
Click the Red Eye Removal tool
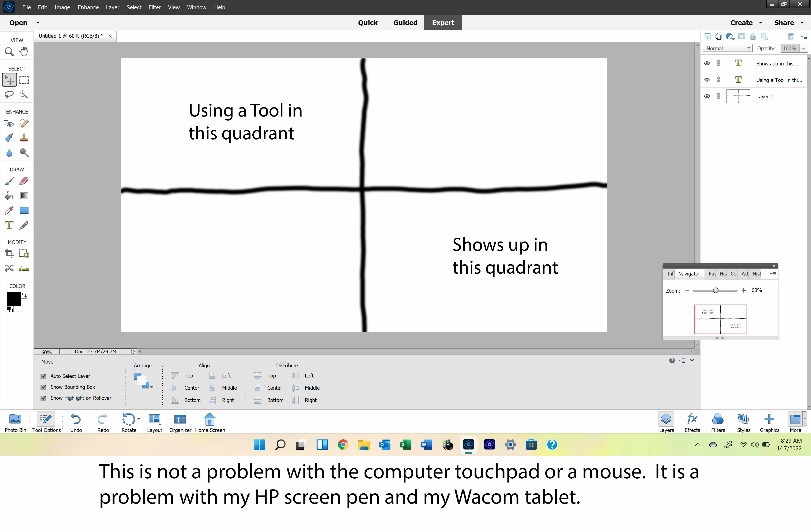(x=9, y=123)
